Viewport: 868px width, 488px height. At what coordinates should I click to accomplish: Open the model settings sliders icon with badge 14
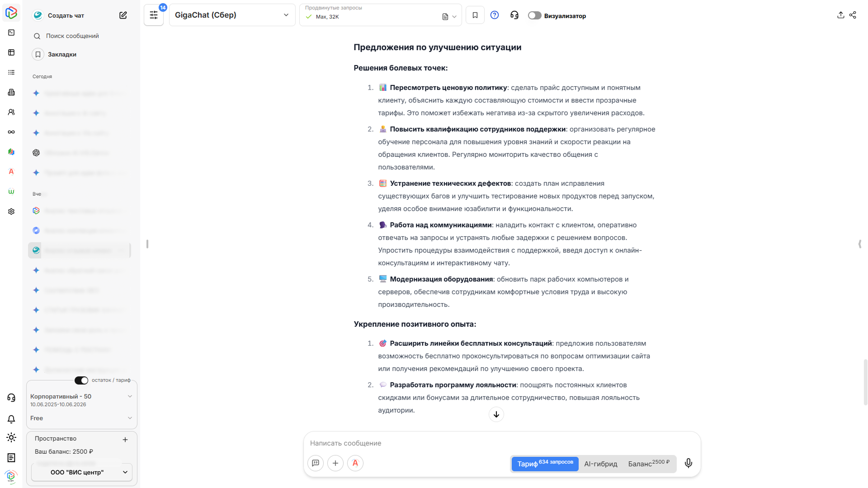[153, 15]
